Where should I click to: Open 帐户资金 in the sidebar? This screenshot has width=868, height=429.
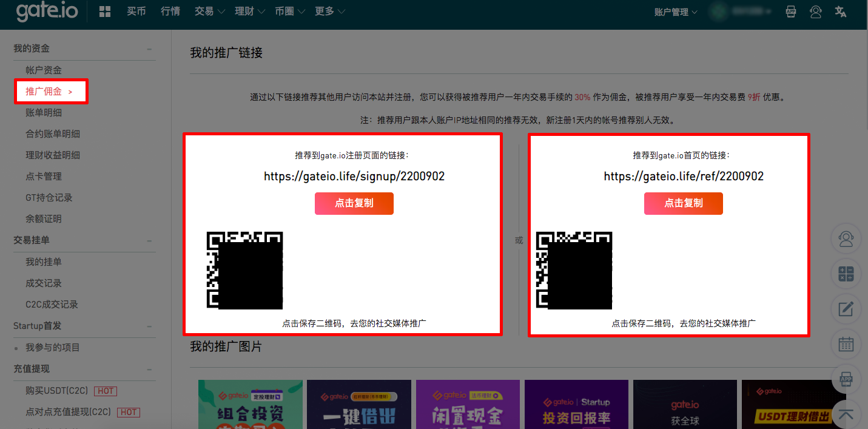pos(44,70)
